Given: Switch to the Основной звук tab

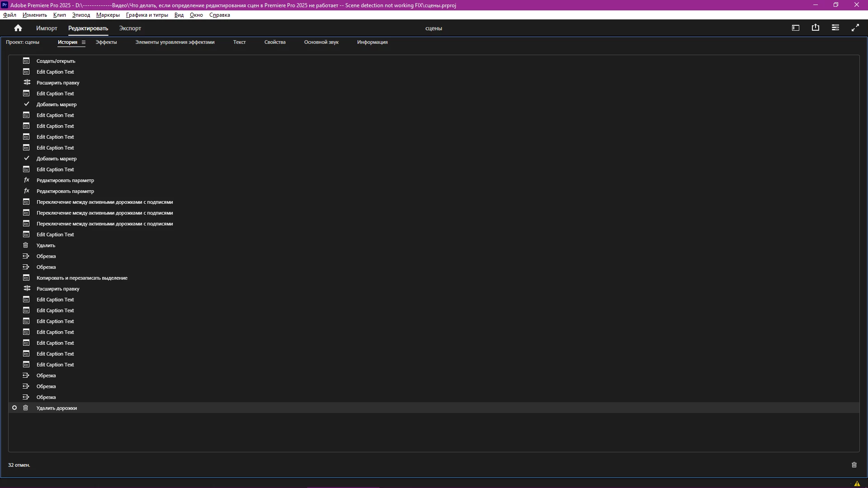Looking at the screenshot, I should 321,42.
